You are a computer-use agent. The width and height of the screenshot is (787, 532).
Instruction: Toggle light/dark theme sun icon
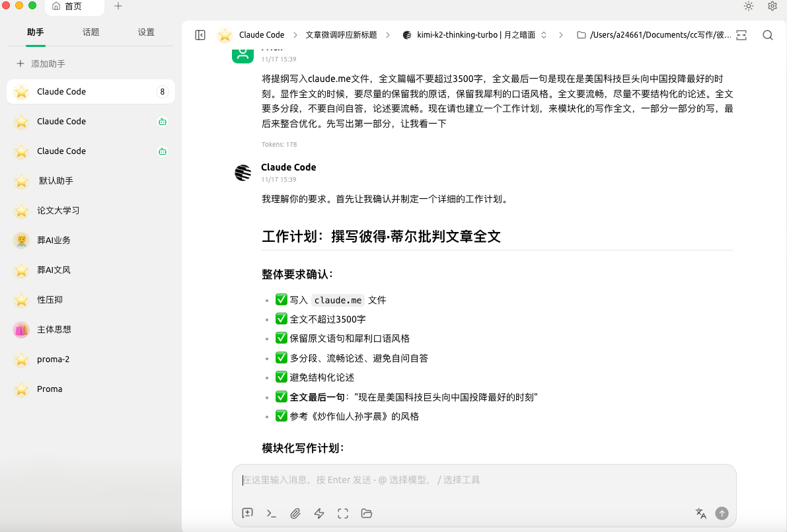pos(748,6)
